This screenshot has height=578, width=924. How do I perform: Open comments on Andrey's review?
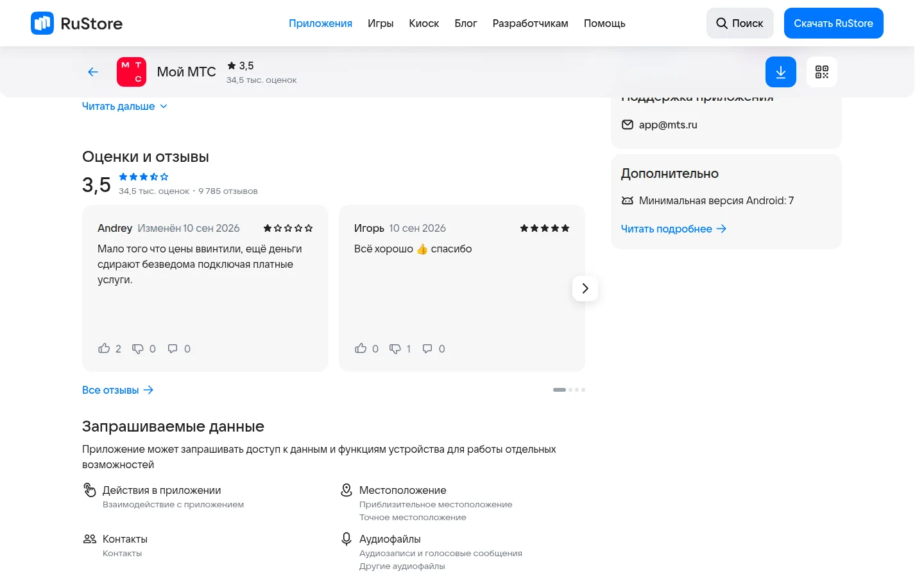point(173,349)
